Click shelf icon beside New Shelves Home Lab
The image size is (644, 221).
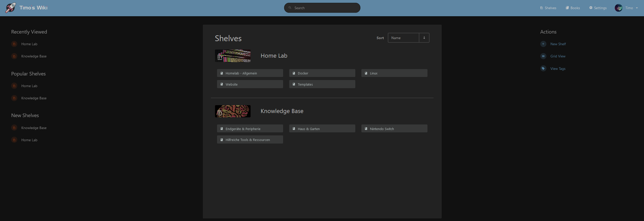coord(14,140)
